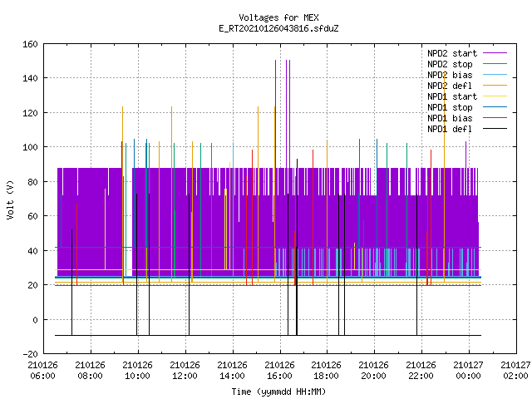The height and width of the screenshot is (399, 532).
Task: Click the y-axis tick value 100
Action: coord(31,147)
